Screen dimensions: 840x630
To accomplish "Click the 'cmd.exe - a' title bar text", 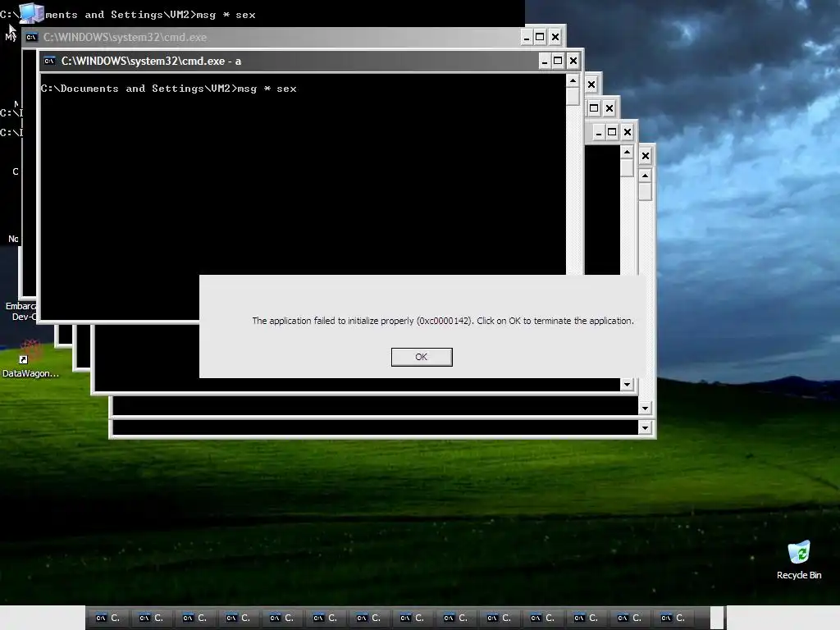I will [x=151, y=61].
